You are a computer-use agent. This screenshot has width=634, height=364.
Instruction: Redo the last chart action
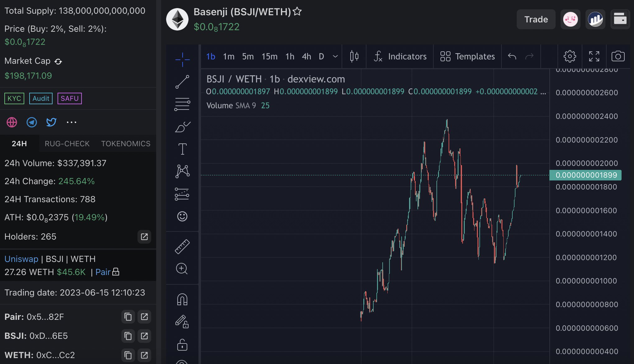[x=529, y=56]
